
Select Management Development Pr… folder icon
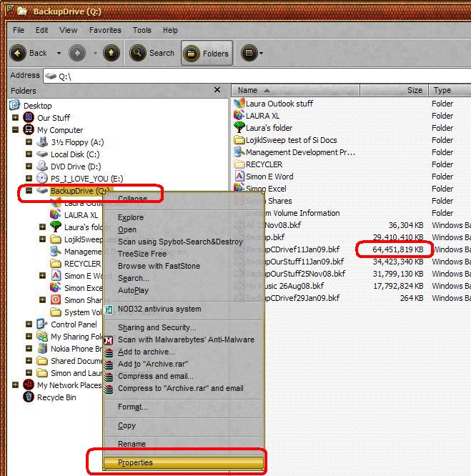click(x=239, y=152)
